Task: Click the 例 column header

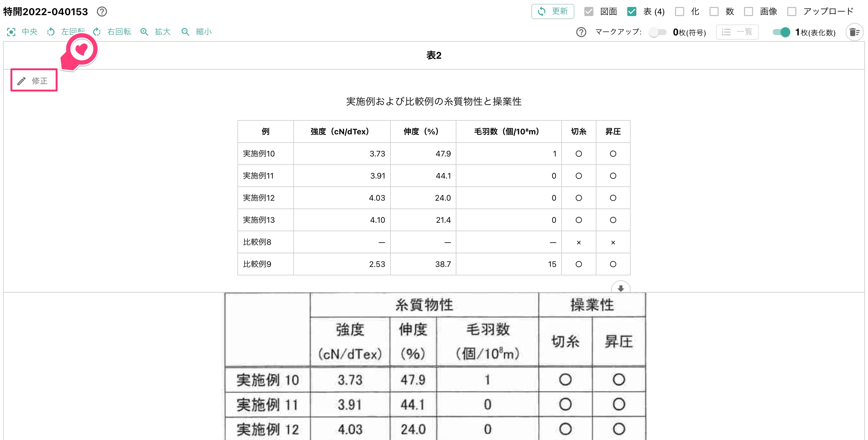Action: 266,132
